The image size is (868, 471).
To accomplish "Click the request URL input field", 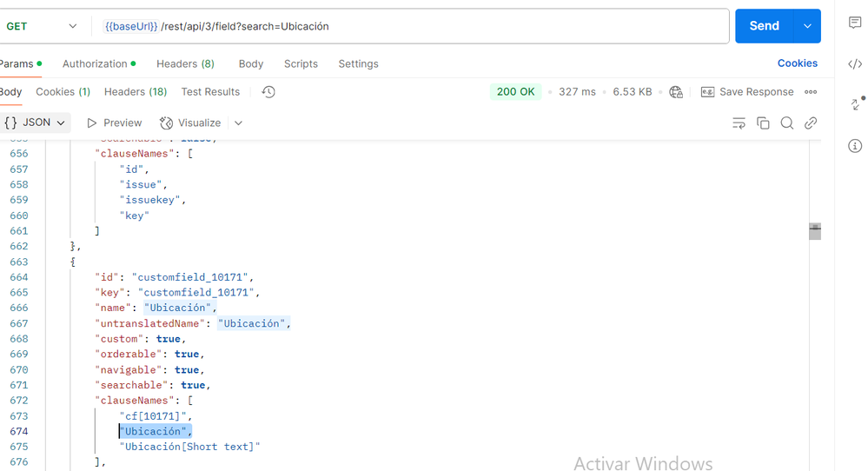I will [x=409, y=26].
